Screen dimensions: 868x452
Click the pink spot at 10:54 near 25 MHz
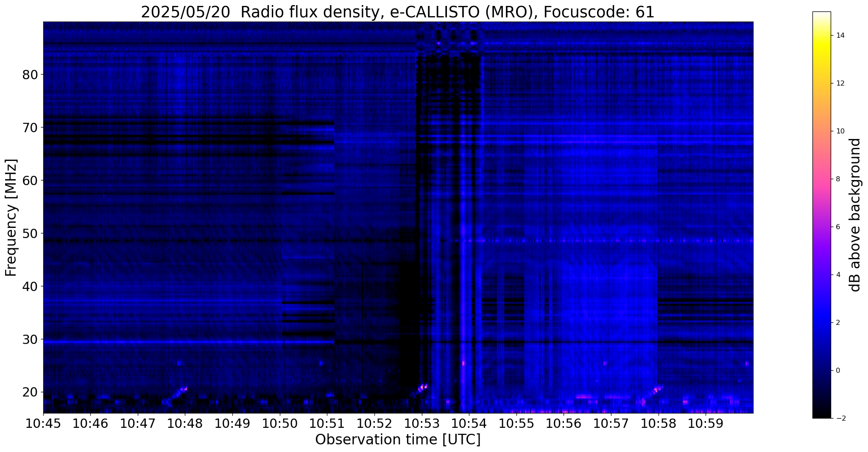tap(463, 363)
